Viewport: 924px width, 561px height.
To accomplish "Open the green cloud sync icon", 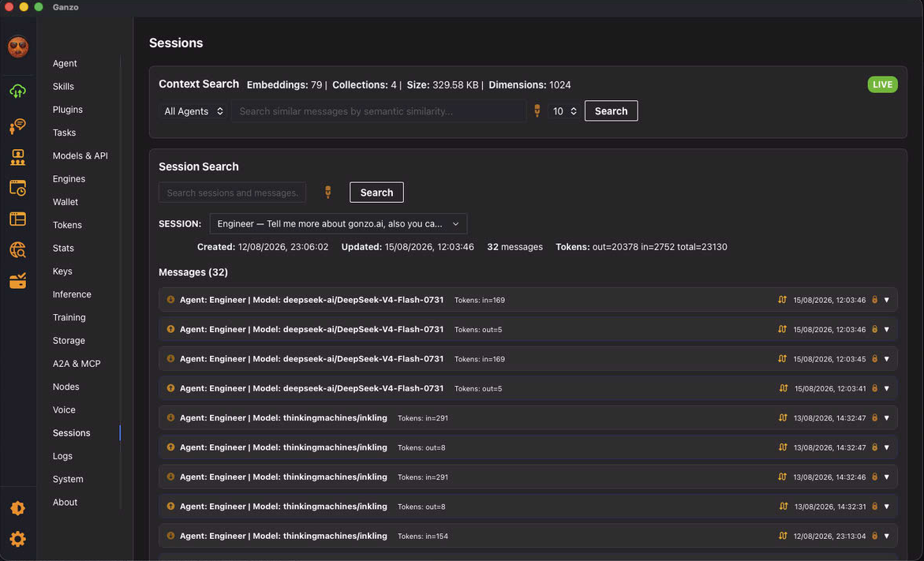I will (17, 92).
